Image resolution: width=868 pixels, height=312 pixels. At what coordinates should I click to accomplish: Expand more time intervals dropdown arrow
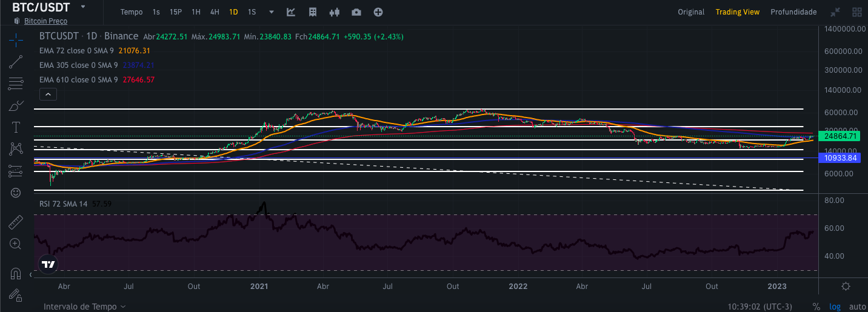click(272, 12)
